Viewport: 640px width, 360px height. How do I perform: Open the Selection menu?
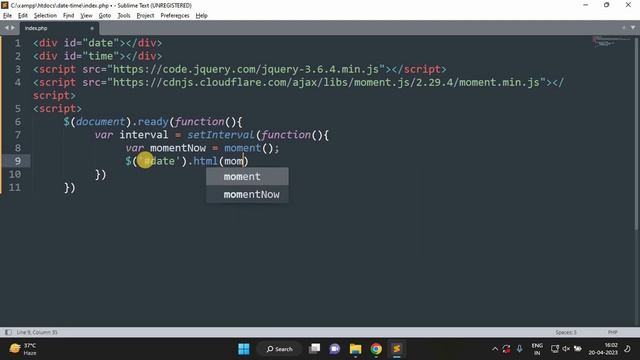[x=45, y=16]
